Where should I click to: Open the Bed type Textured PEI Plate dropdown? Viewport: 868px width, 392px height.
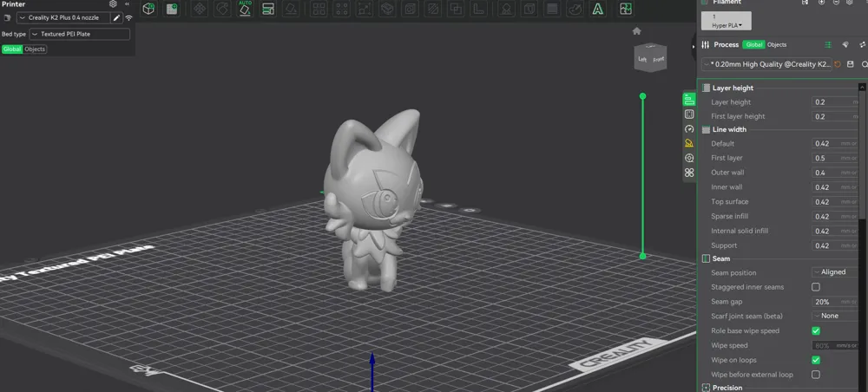click(x=79, y=34)
